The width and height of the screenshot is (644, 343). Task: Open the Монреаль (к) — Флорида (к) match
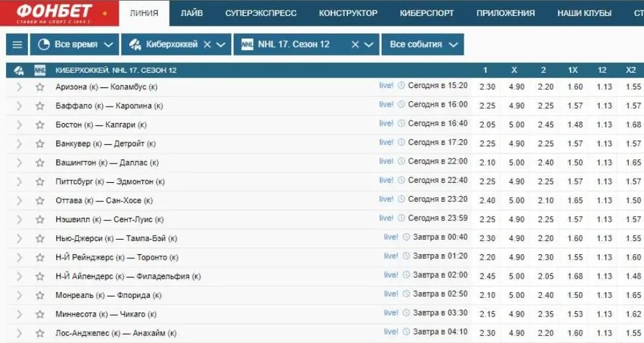(109, 295)
